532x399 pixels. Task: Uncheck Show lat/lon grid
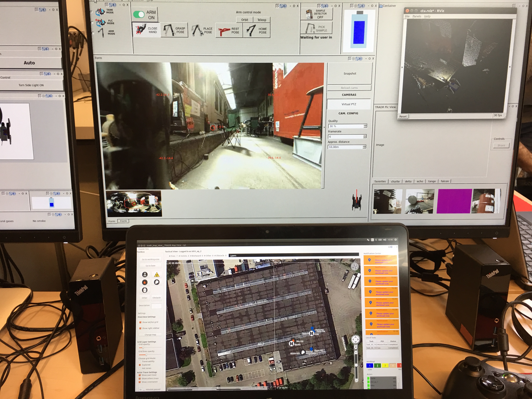click(140, 322)
